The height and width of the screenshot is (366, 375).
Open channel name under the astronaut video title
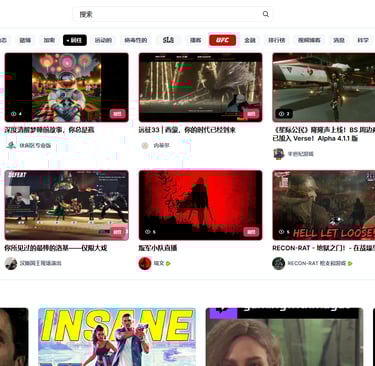tap(35, 145)
